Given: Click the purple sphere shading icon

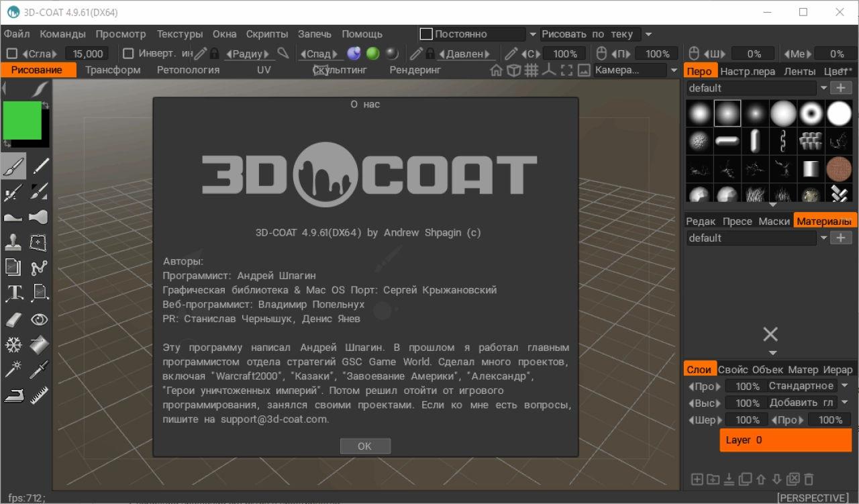Looking at the screenshot, I should (354, 54).
